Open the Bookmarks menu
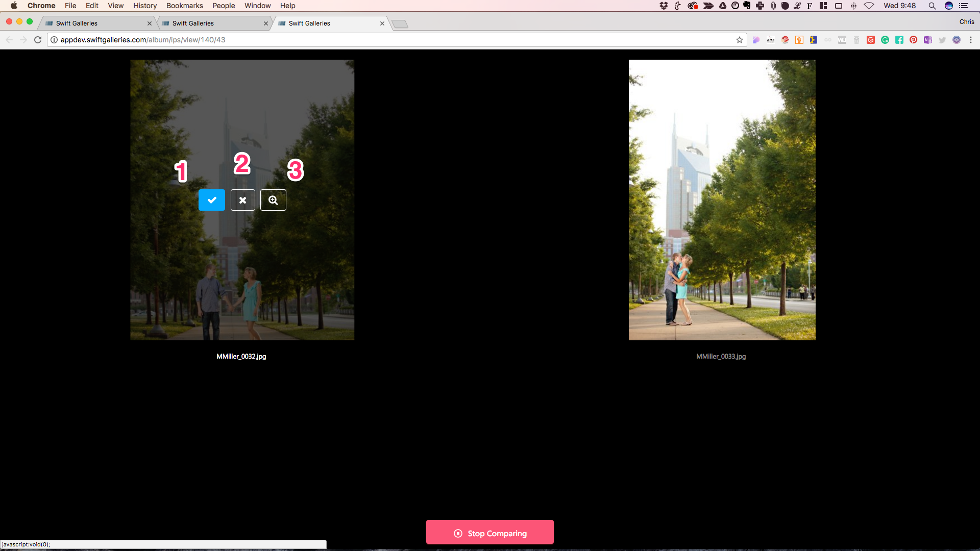The height and width of the screenshot is (551, 980). [184, 6]
